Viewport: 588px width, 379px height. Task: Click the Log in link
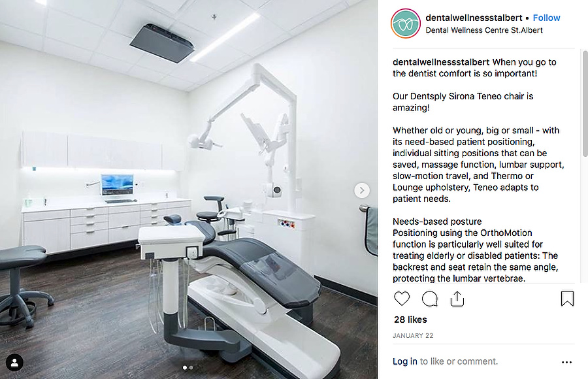(x=404, y=361)
